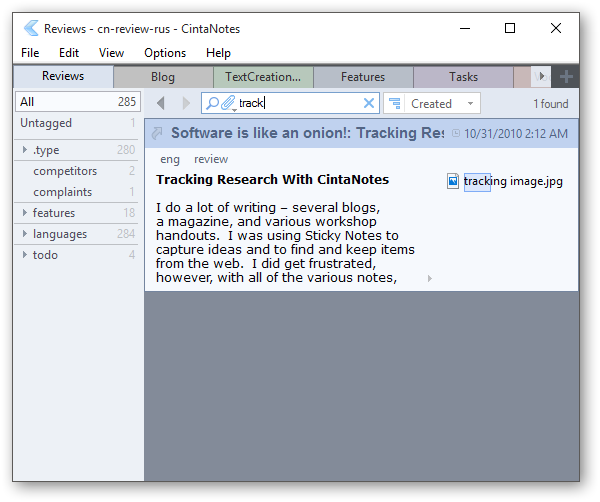
Task: Click the Tracking Research With CintaNotes heading
Action: tap(272, 179)
